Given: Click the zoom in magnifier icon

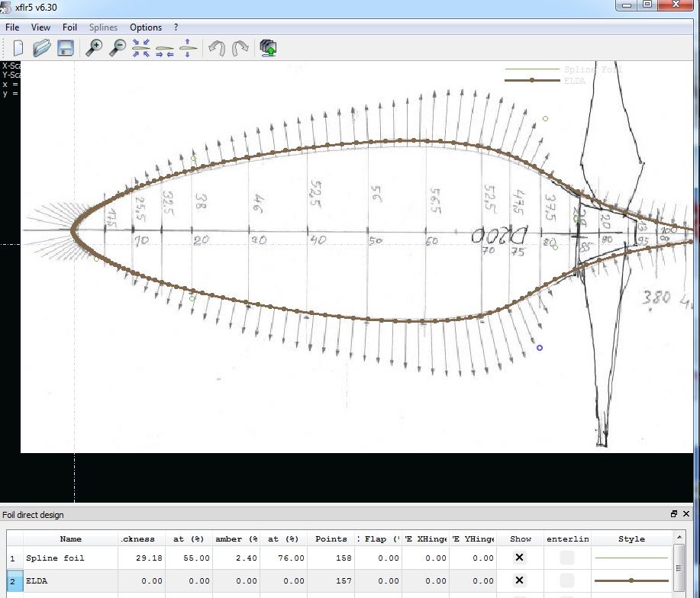Looking at the screenshot, I should point(93,48).
